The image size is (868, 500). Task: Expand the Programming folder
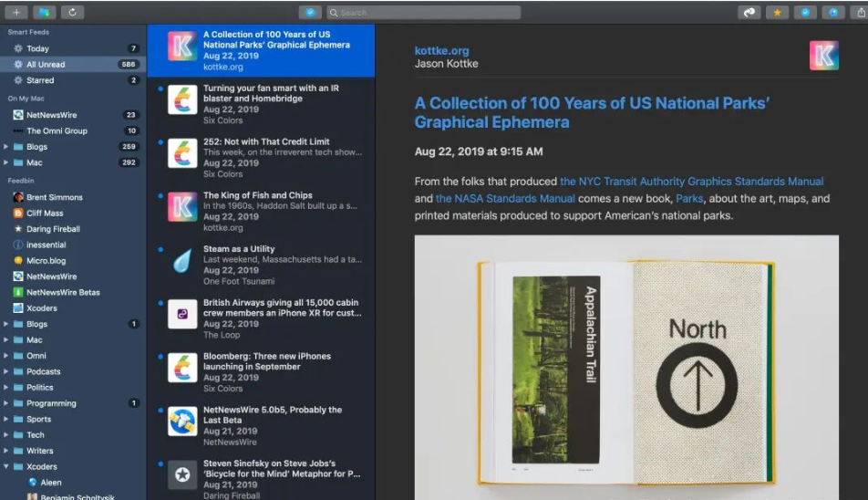tap(6, 403)
